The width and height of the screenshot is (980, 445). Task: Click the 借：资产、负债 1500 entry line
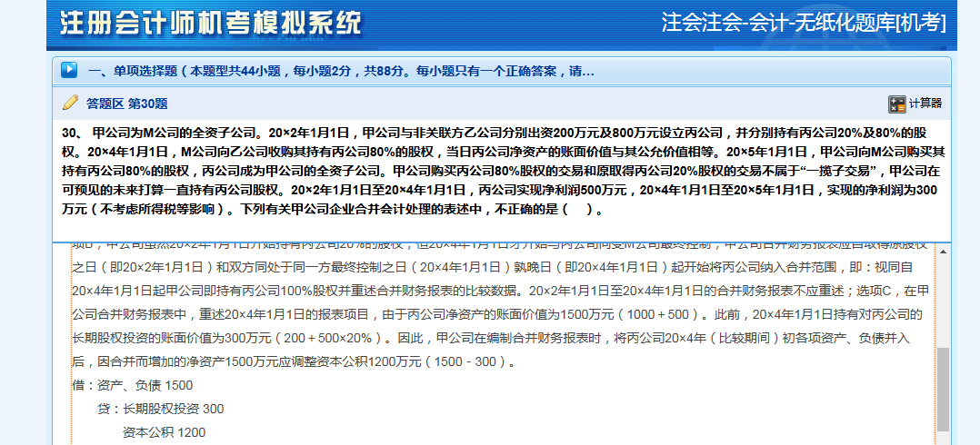(x=133, y=385)
